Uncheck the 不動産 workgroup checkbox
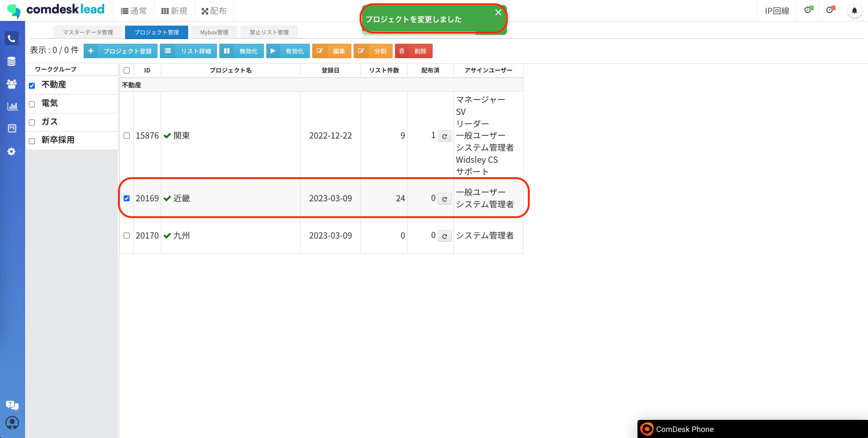Screen dimensions: 868x438 pyautogui.click(x=32, y=86)
